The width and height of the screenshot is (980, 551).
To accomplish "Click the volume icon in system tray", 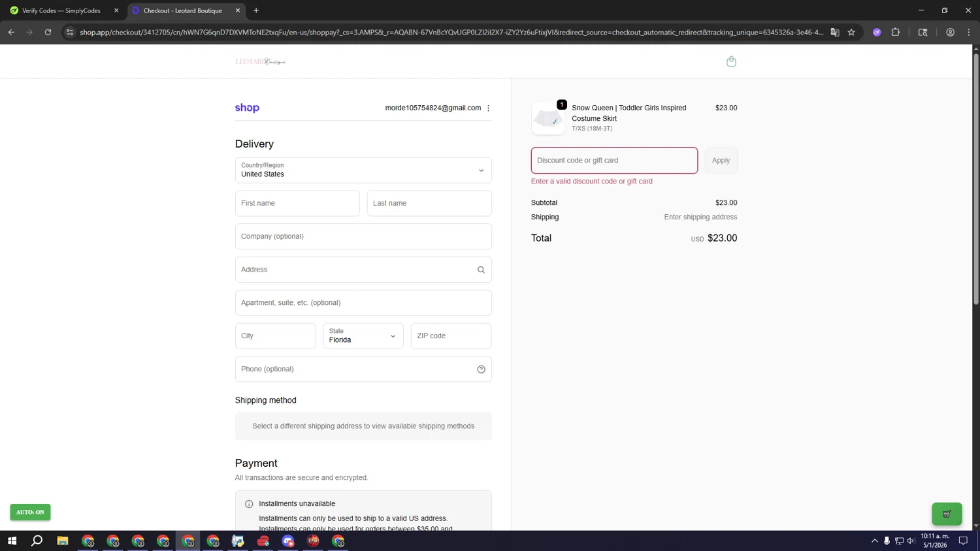I will (x=911, y=541).
